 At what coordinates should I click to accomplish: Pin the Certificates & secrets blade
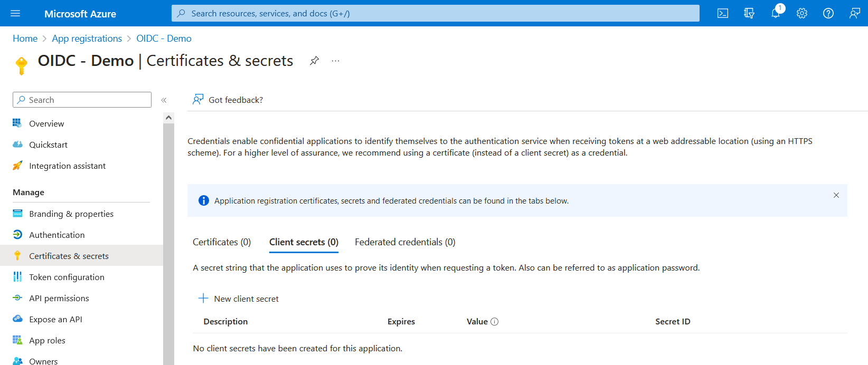[314, 61]
